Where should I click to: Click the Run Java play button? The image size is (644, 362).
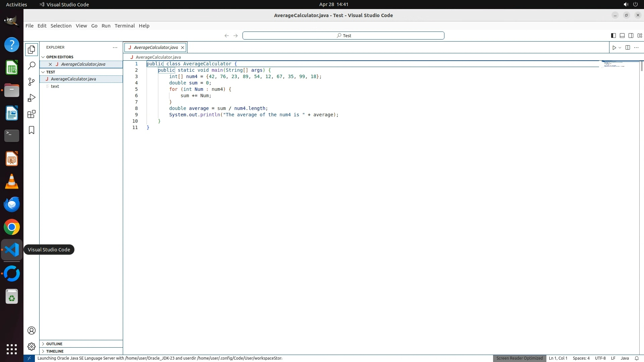[614, 48]
